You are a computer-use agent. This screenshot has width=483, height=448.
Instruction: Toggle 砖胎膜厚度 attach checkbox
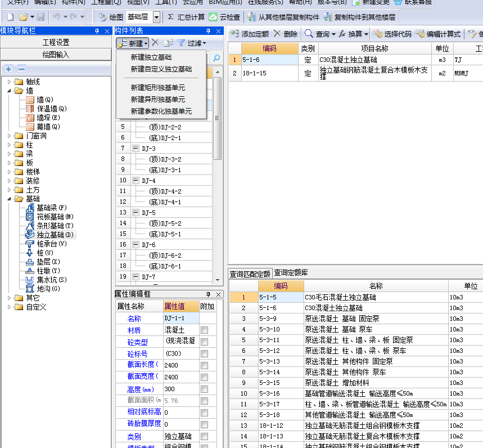(x=204, y=424)
